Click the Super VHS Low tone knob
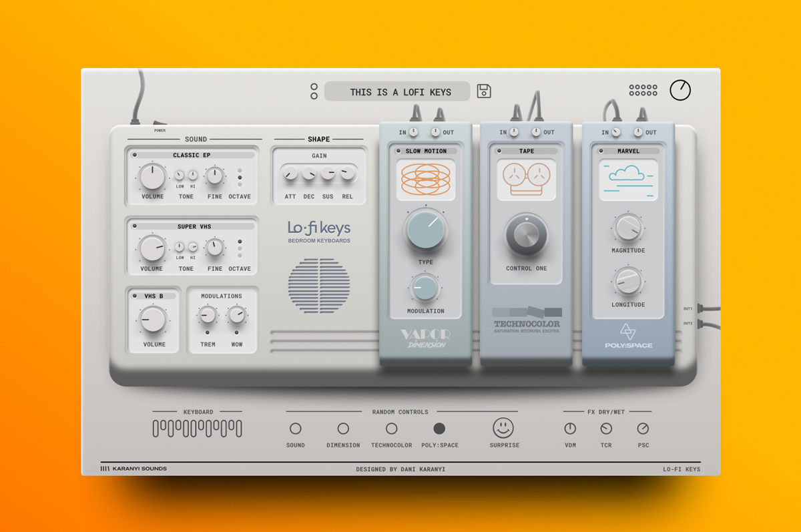Image resolution: width=801 pixels, height=532 pixels. point(180,247)
